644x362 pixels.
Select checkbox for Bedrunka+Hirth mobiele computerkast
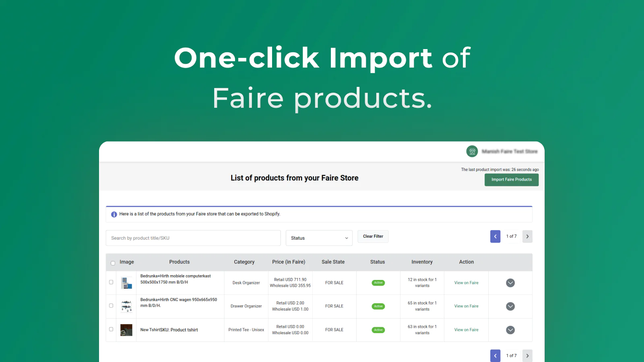click(x=111, y=282)
